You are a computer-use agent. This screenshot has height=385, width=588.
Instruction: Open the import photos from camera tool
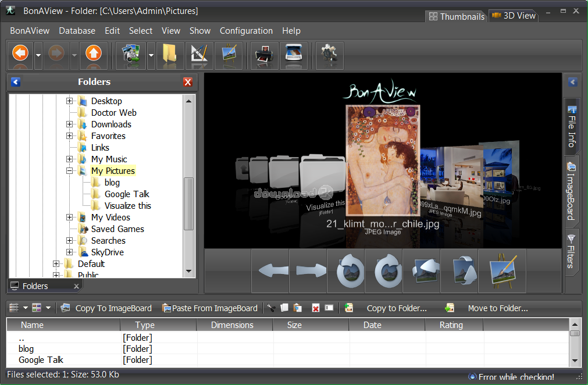click(x=131, y=55)
